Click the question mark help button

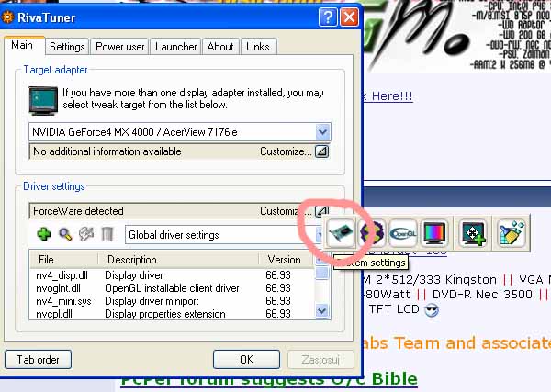[328, 17]
